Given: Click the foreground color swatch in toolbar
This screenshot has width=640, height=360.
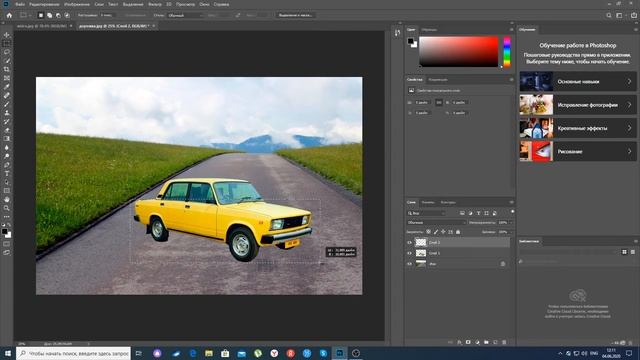Looking at the screenshot, I should pyautogui.click(x=4, y=232).
